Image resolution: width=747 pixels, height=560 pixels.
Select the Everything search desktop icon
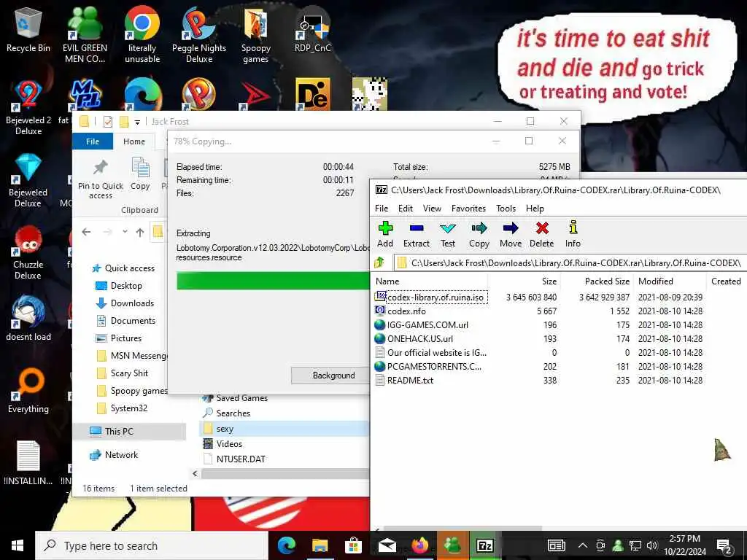pos(28,391)
